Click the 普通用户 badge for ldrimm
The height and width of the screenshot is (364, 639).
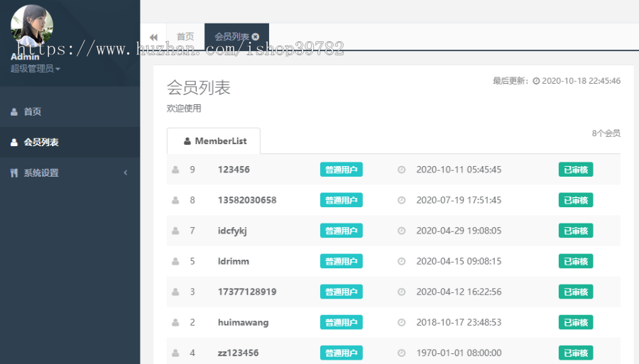(341, 261)
